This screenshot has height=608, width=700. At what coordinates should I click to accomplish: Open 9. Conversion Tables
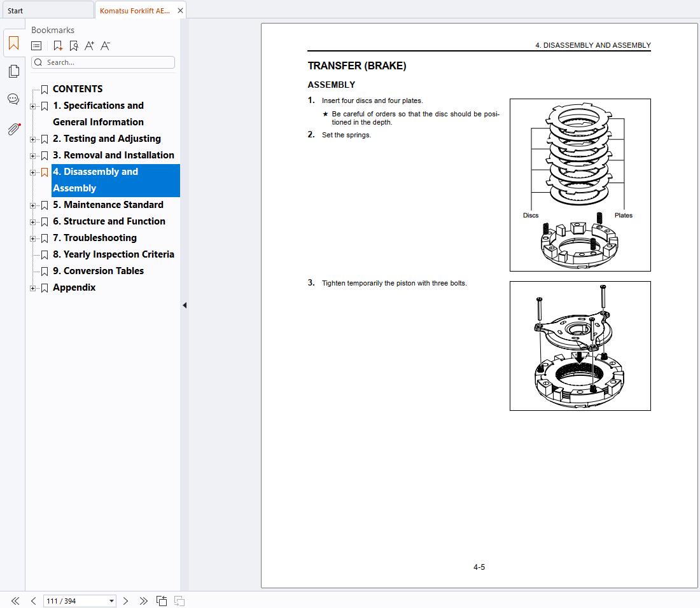click(98, 270)
